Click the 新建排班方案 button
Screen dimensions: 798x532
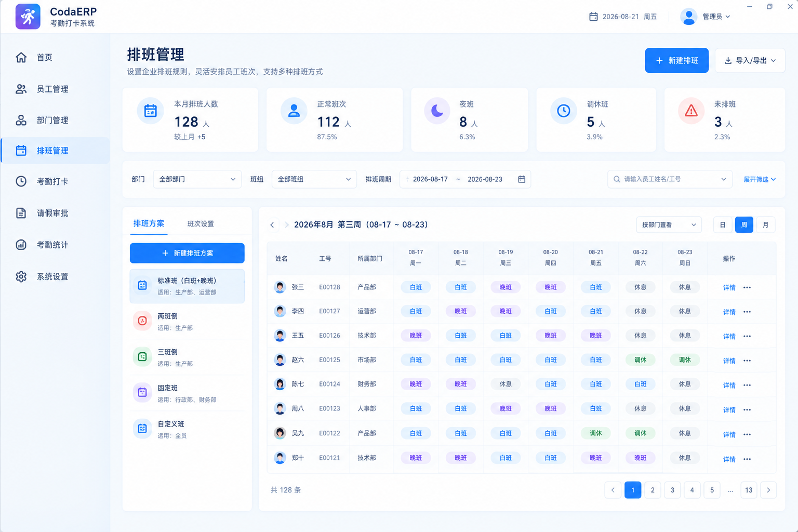(x=187, y=253)
